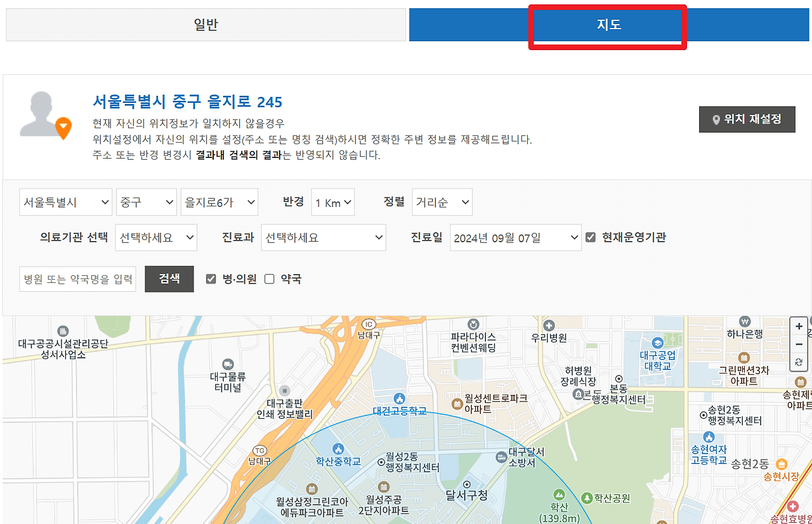Open the 진료일 date dropdown

pyautogui.click(x=516, y=237)
